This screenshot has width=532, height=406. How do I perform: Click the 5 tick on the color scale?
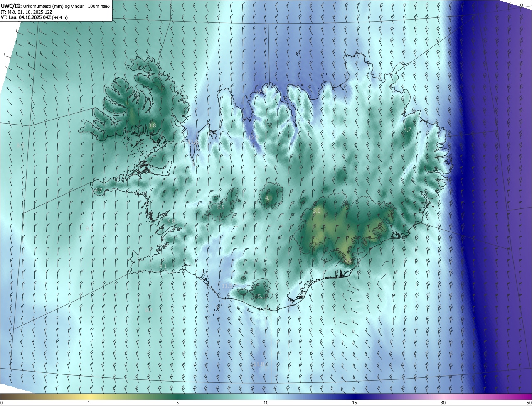177,403
